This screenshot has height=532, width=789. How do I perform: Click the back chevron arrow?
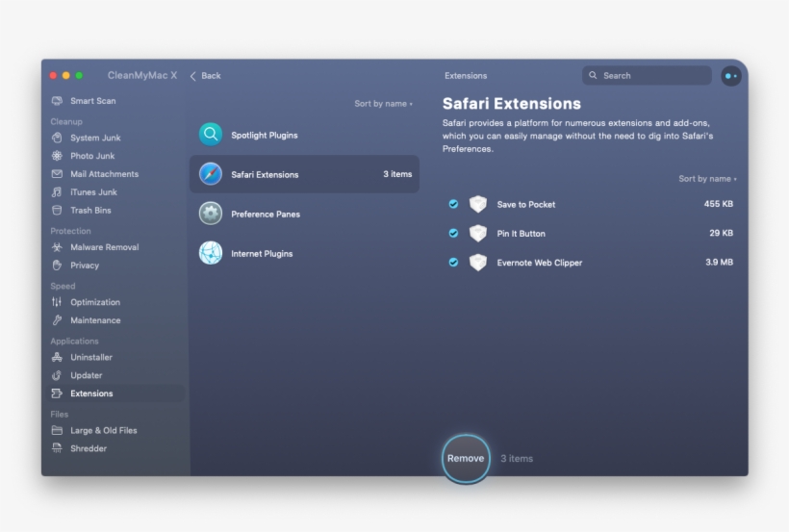tap(192, 76)
